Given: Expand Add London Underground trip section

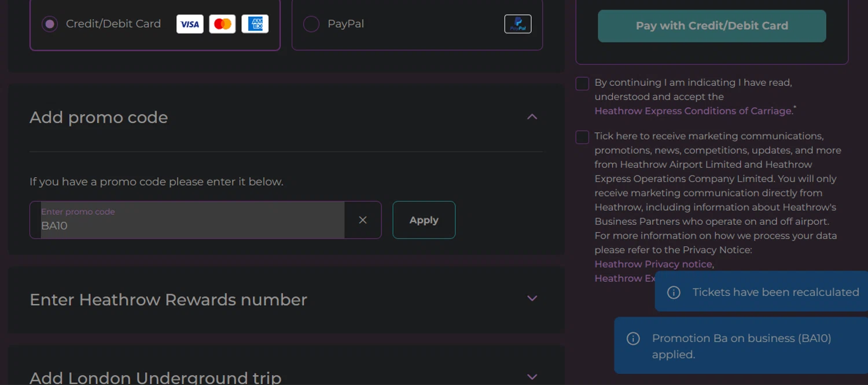Looking at the screenshot, I should [532, 377].
